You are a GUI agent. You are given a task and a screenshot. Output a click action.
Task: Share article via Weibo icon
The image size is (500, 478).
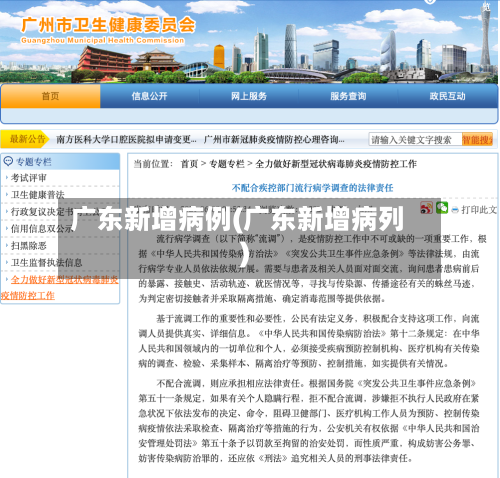426,208
